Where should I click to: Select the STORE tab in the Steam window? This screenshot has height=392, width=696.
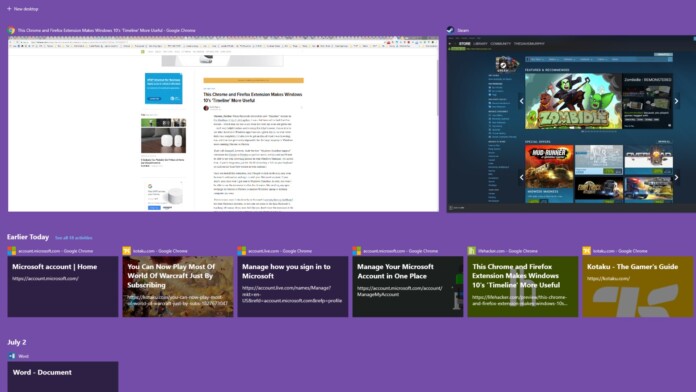tap(465, 44)
